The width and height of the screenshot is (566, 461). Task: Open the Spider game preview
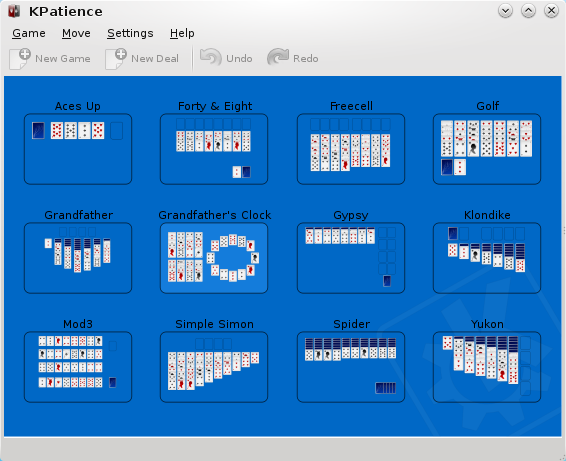click(x=351, y=367)
